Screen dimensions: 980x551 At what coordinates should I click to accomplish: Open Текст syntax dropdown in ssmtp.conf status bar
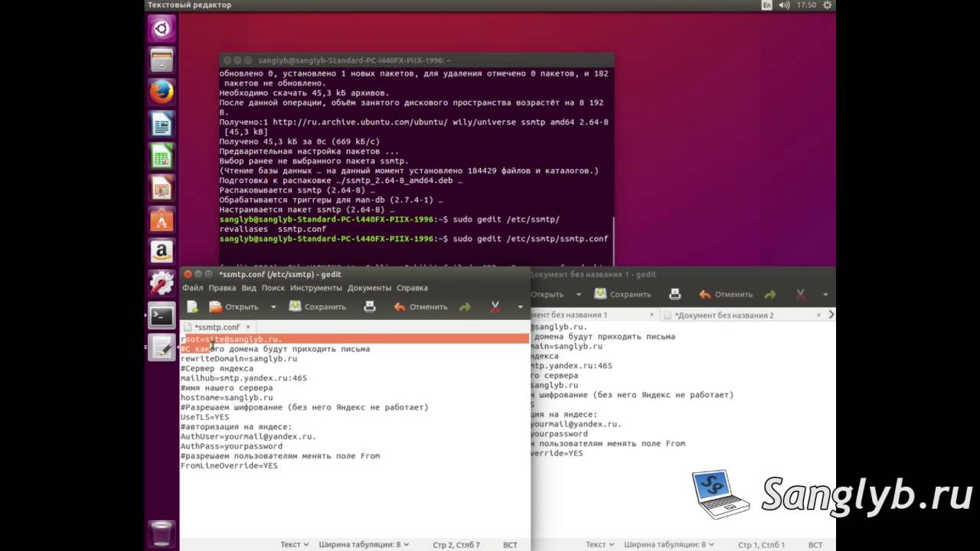pos(295,545)
